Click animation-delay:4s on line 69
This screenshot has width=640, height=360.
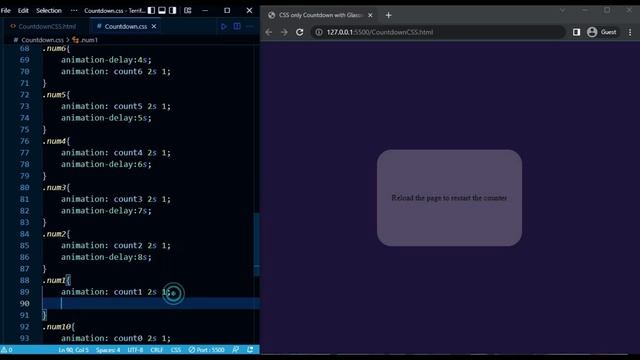pos(106,60)
